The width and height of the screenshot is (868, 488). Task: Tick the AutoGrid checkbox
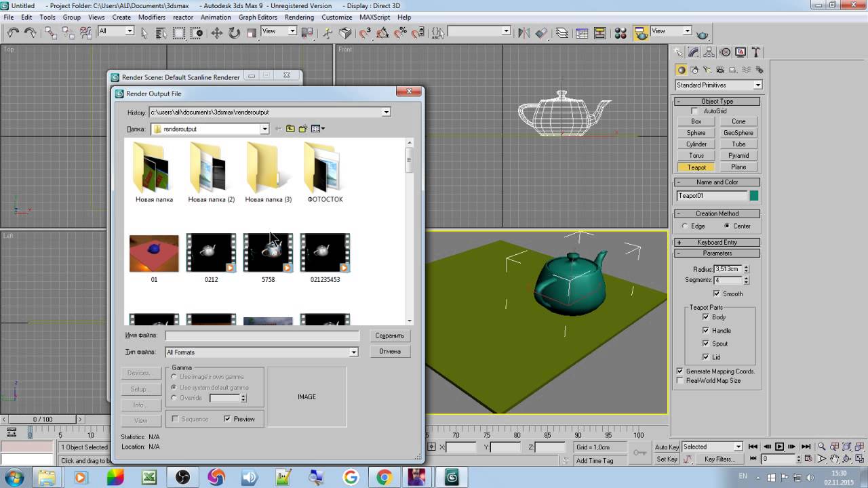click(x=694, y=111)
